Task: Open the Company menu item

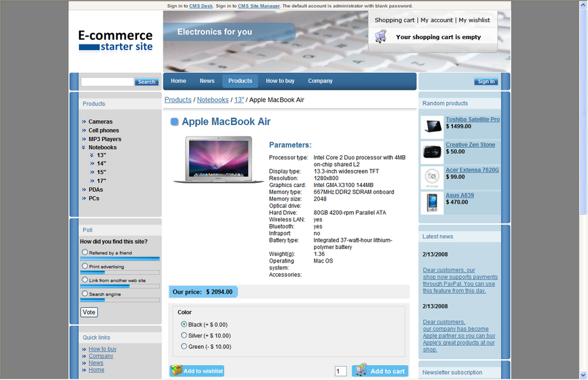Action: (320, 81)
